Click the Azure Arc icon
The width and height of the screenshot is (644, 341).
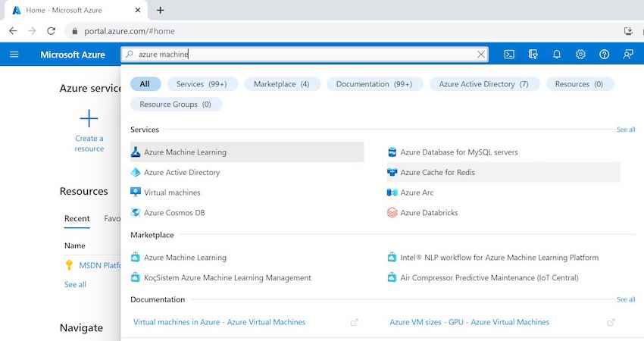pyautogui.click(x=392, y=192)
